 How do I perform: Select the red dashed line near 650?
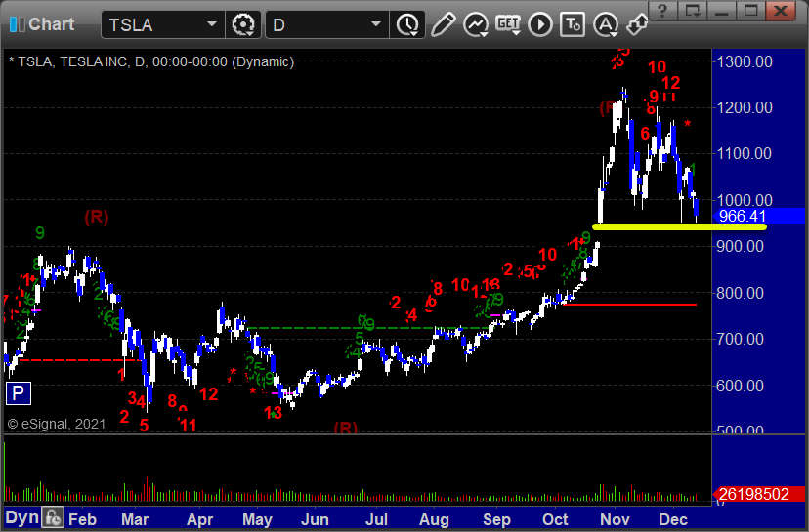78,360
